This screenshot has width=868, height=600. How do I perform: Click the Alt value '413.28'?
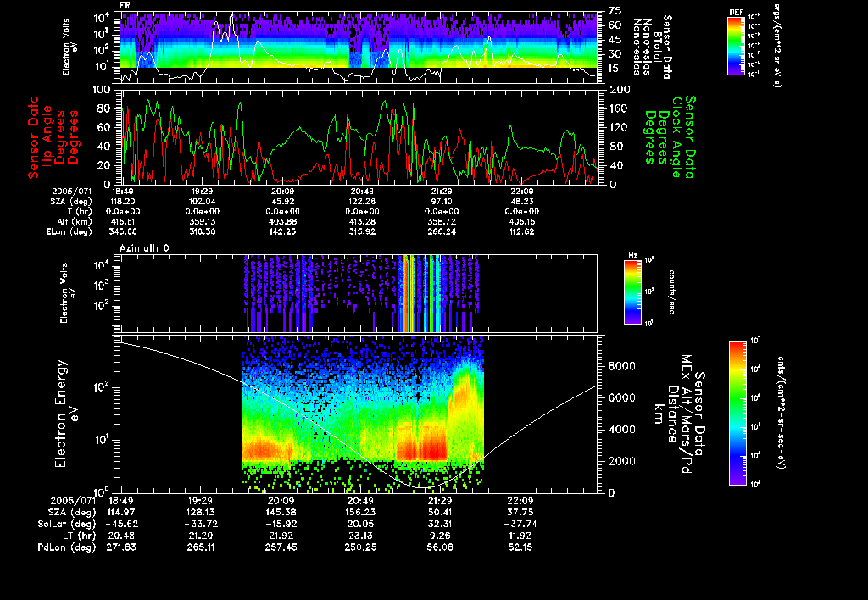tap(361, 222)
